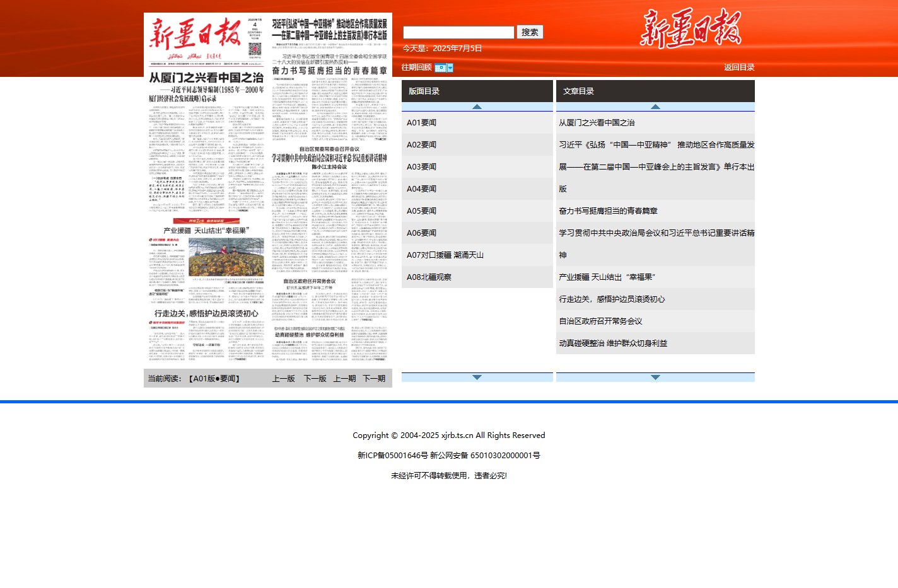Image resolution: width=898 pixels, height=588 pixels.
Task: Click the 版面目录 panel header
Action: (x=477, y=91)
